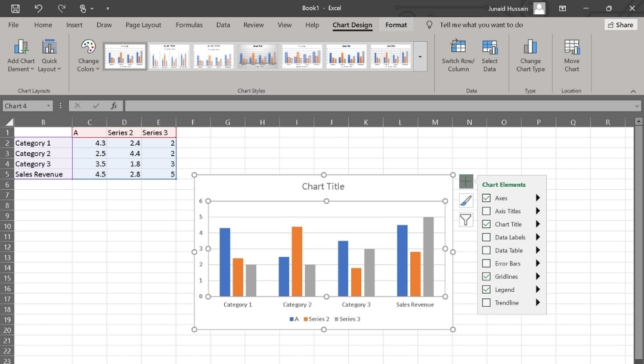Viewport: 644px width, 364px height.
Task: Click the Chart Styles paintbrush icon beside chart
Action: (x=466, y=200)
